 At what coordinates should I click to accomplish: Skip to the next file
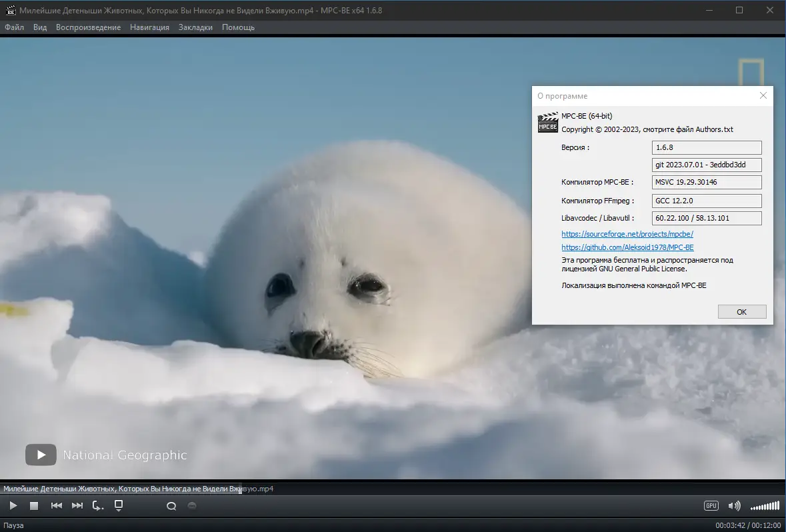point(77,506)
